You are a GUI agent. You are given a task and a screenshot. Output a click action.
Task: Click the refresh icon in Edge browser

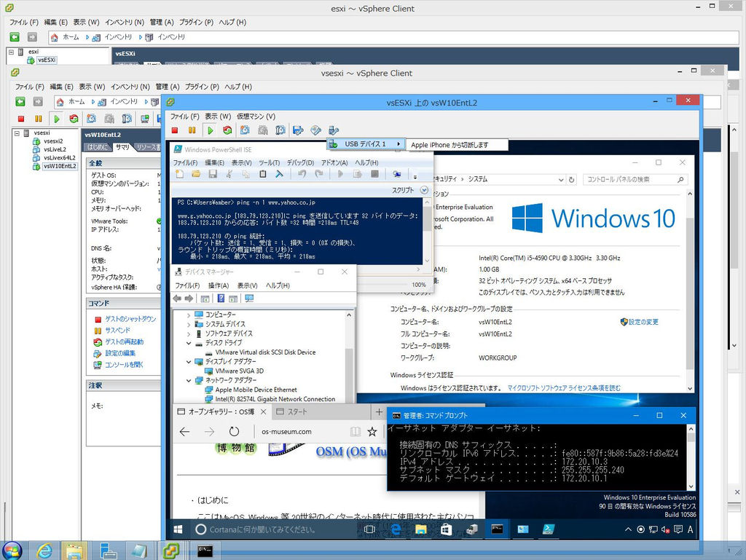coord(234,432)
